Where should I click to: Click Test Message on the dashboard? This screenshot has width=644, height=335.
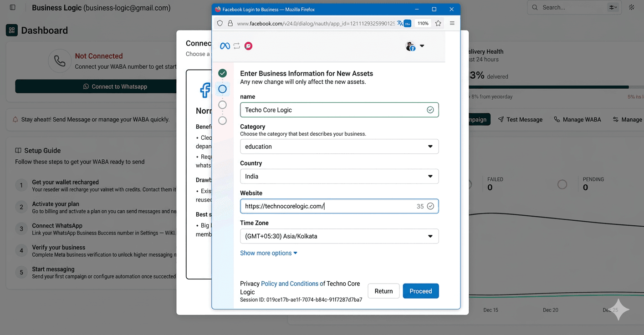click(x=520, y=120)
